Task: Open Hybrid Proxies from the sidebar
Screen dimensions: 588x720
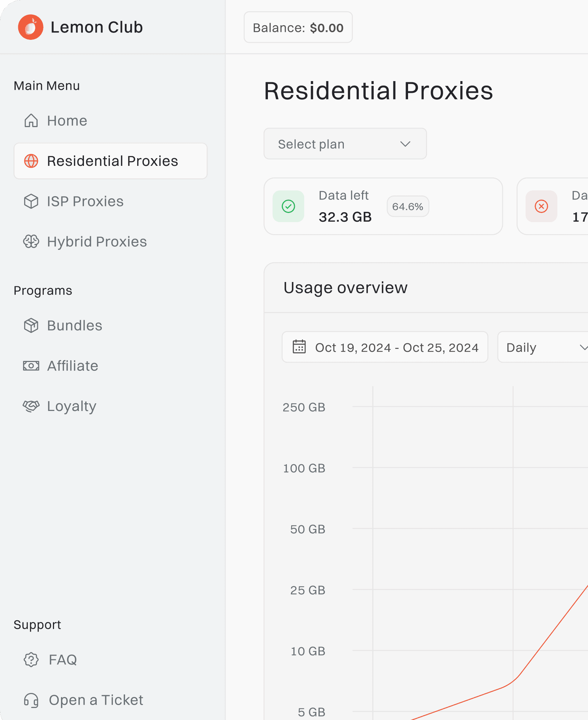Action: pyautogui.click(x=97, y=241)
